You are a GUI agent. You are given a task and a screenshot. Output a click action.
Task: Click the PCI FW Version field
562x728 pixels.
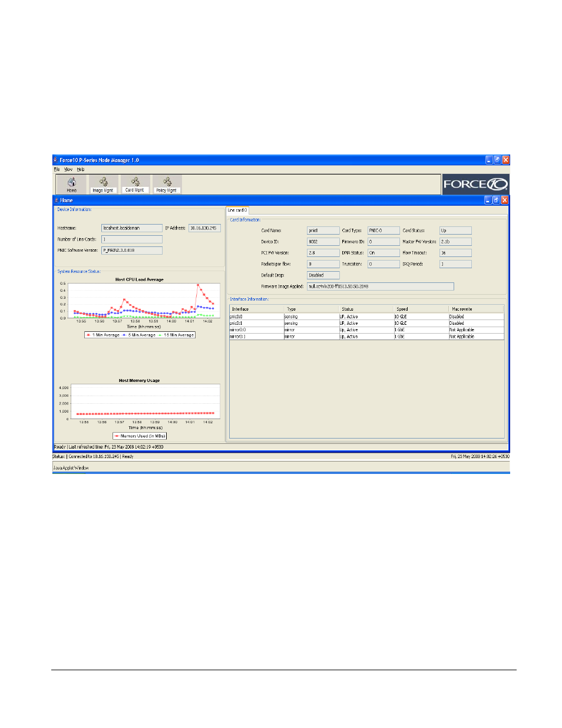click(x=323, y=253)
